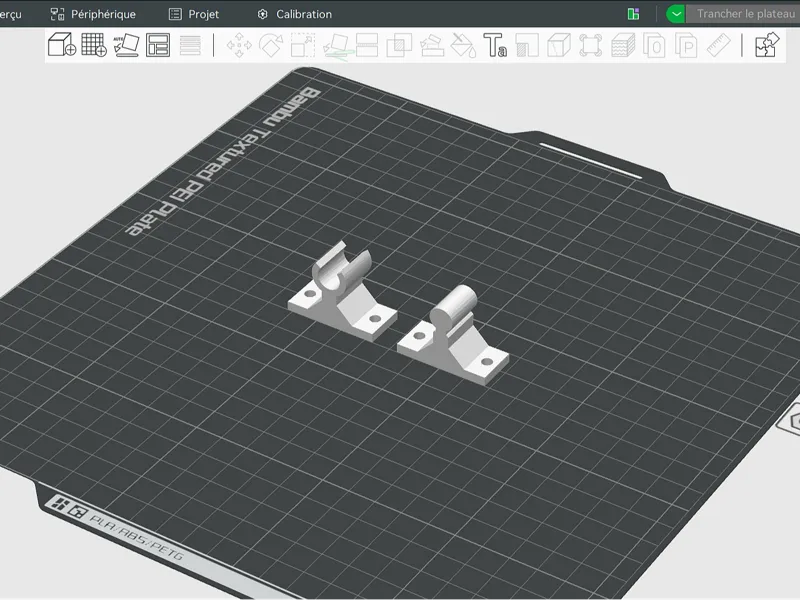The image size is (800, 600).
Task: Click the second plate icon above PLA/ABS/PETG label
Action: tap(78, 511)
